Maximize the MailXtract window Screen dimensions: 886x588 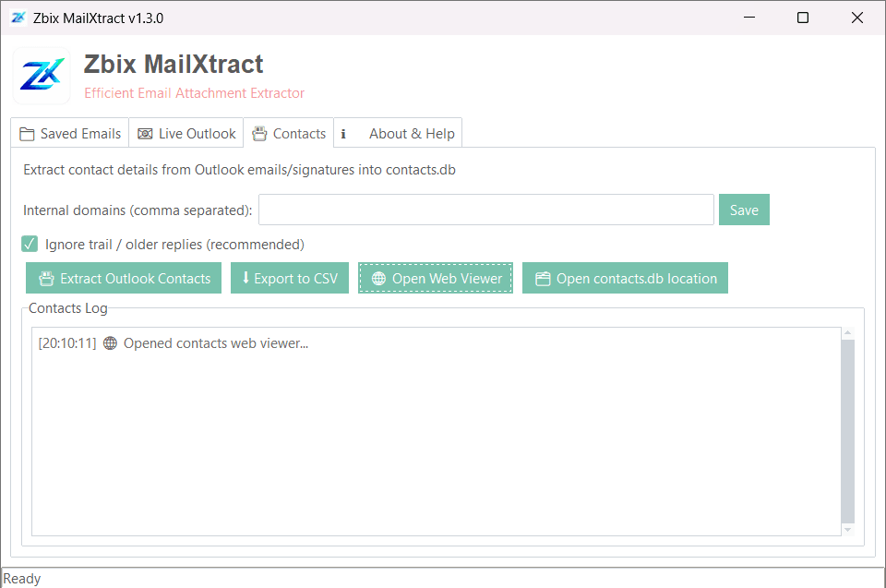pos(802,18)
